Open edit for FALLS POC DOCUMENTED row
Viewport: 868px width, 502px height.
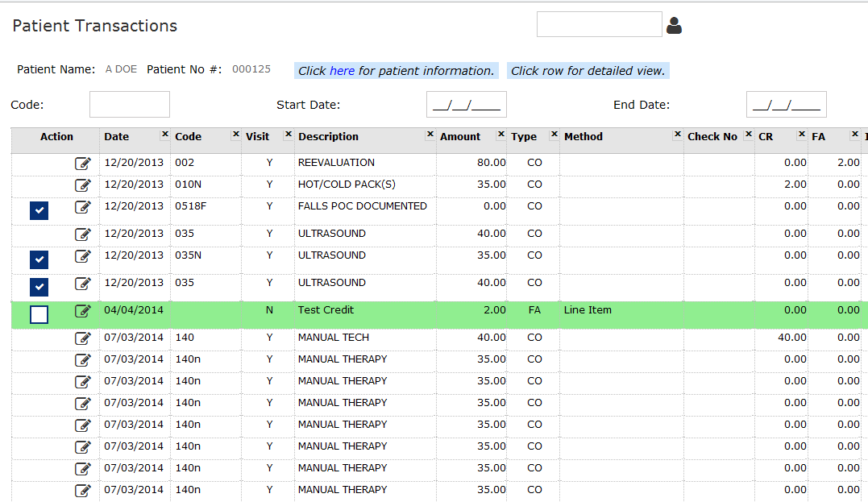pos(83,207)
